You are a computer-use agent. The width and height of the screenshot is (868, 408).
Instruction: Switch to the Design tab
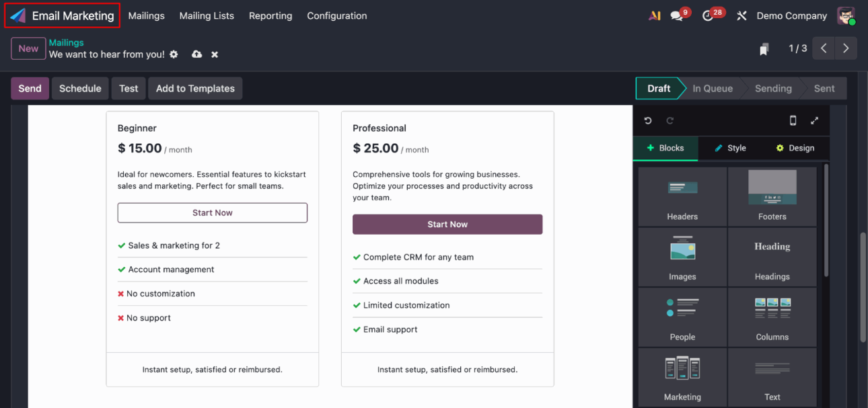(x=795, y=148)
